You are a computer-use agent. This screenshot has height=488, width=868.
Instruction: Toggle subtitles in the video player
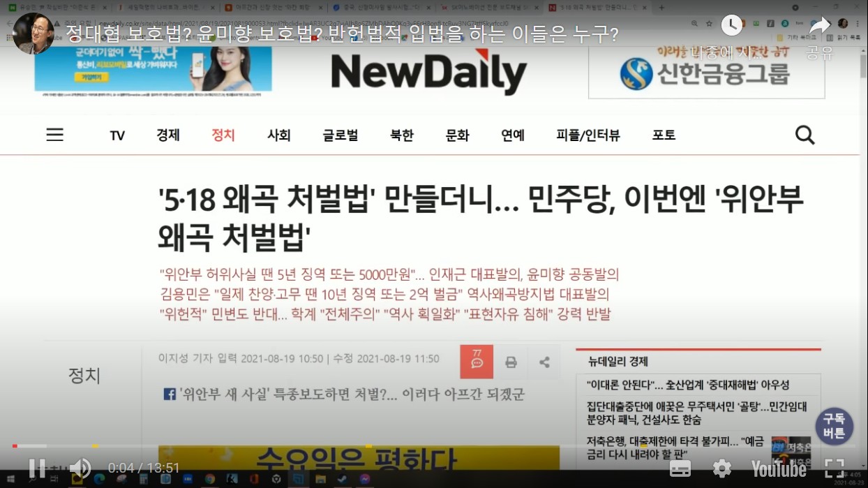click(x=680, y=468)
